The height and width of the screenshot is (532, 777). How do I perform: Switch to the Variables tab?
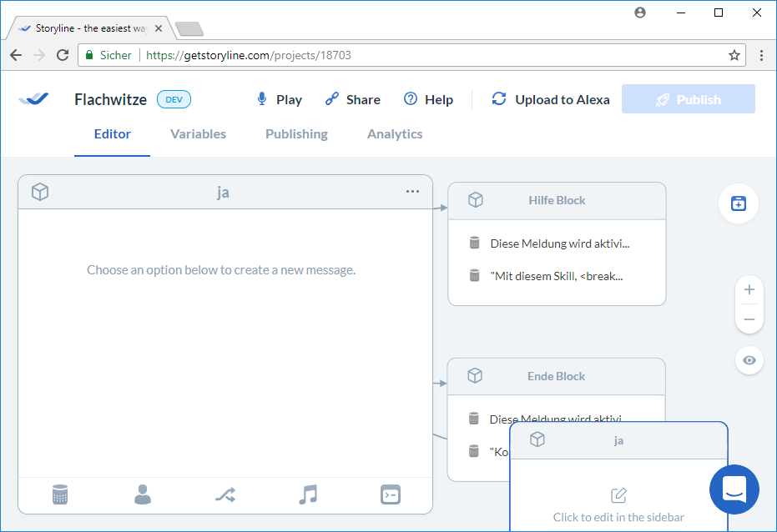pyautogui.click(x=198, y=134)
